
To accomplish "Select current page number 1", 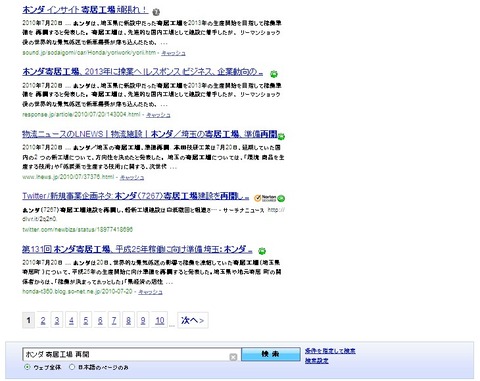I will 29,320.
